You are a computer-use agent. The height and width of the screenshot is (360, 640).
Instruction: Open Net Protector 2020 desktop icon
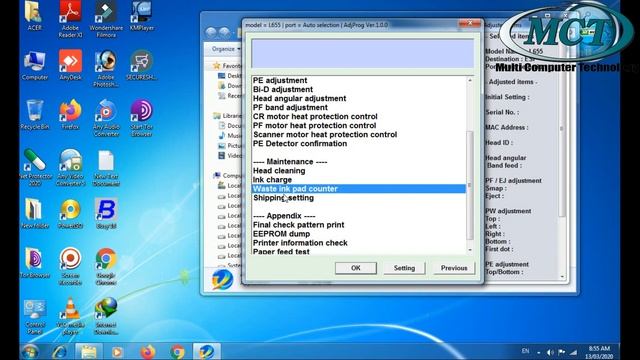[x=35, y=167]
